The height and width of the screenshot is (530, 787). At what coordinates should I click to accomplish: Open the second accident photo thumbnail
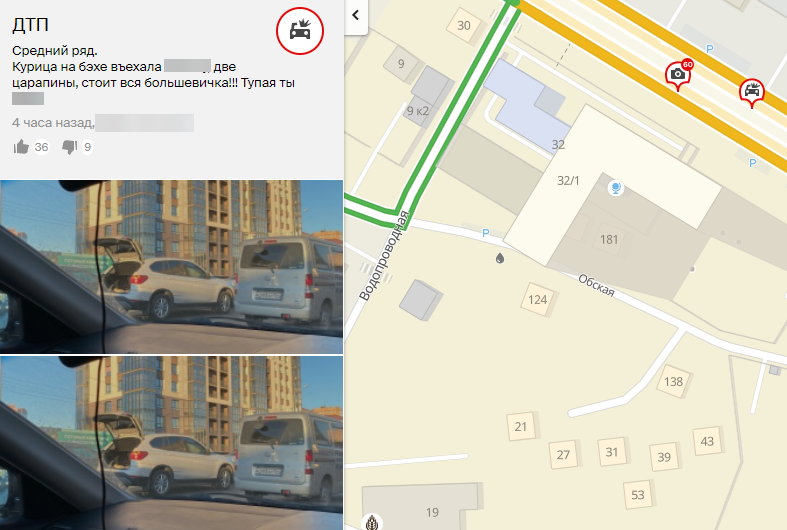[172, 443]
